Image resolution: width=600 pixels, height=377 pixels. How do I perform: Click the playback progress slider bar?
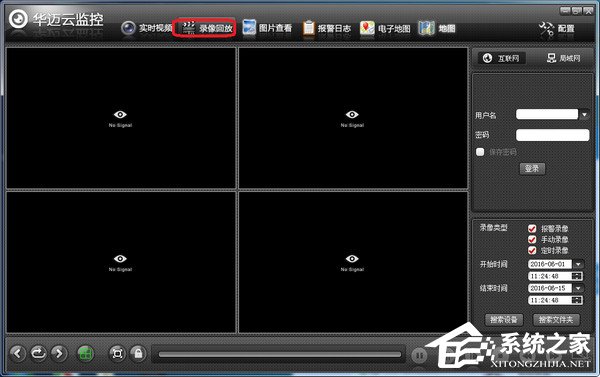pyautogui.click(x=280, y=354)
